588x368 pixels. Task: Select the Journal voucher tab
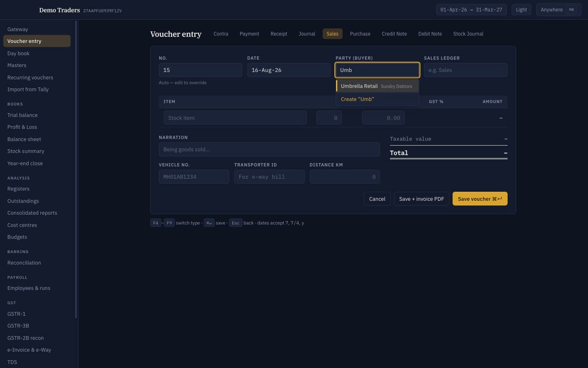pyautogui.click(x=307, y=34)
